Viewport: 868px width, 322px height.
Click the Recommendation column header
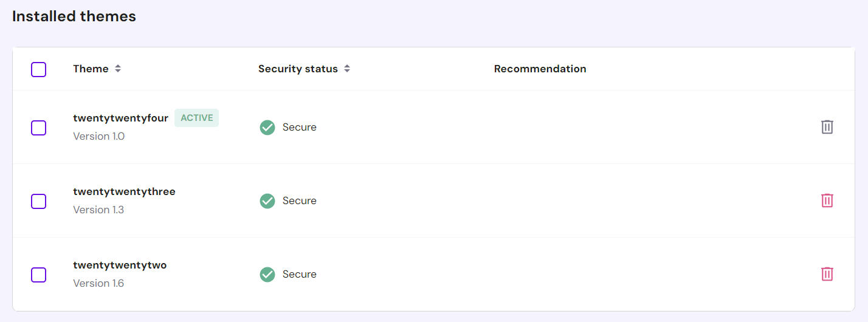(x=540, y=69)
